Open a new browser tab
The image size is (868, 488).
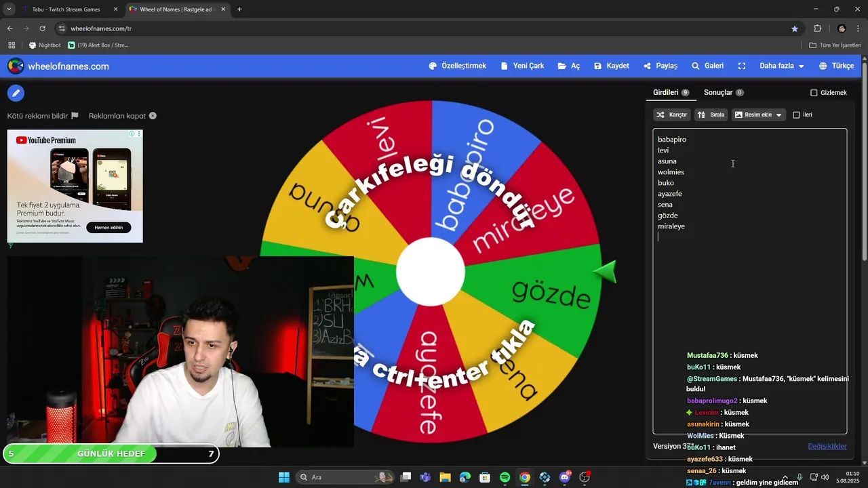[239, 9]
